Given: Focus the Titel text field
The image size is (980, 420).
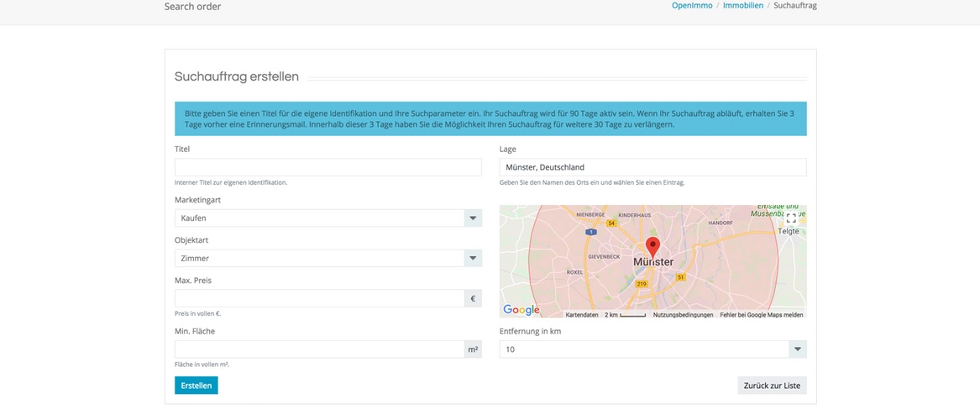Looking at the screenshot, I should [328, 167].
